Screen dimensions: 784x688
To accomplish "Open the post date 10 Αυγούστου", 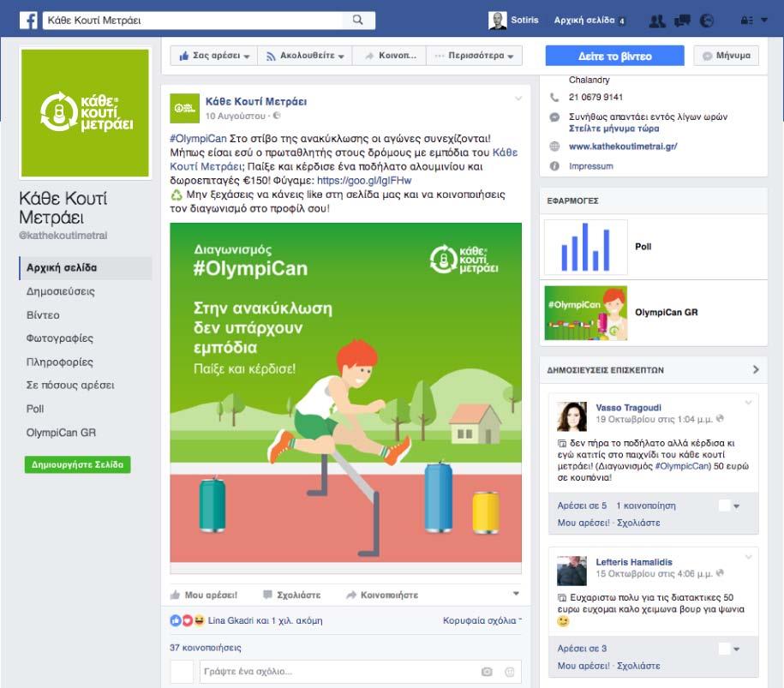I will (235, 116).
